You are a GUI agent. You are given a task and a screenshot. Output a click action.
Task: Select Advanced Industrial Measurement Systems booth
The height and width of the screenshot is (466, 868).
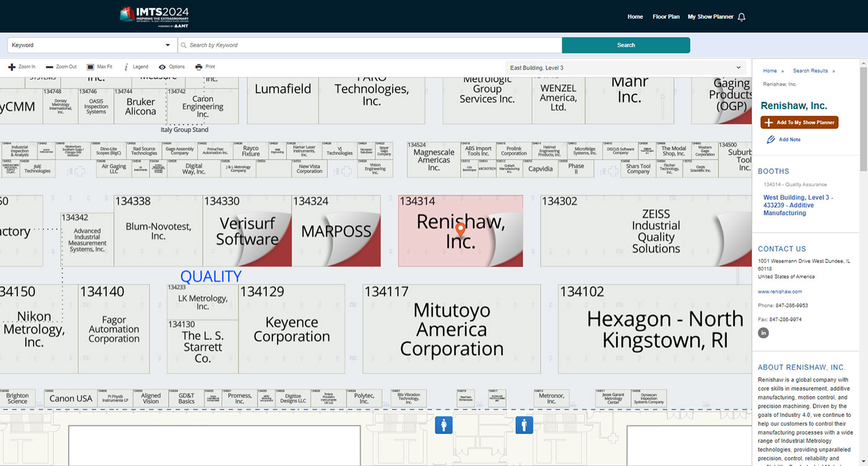[87, 240]
